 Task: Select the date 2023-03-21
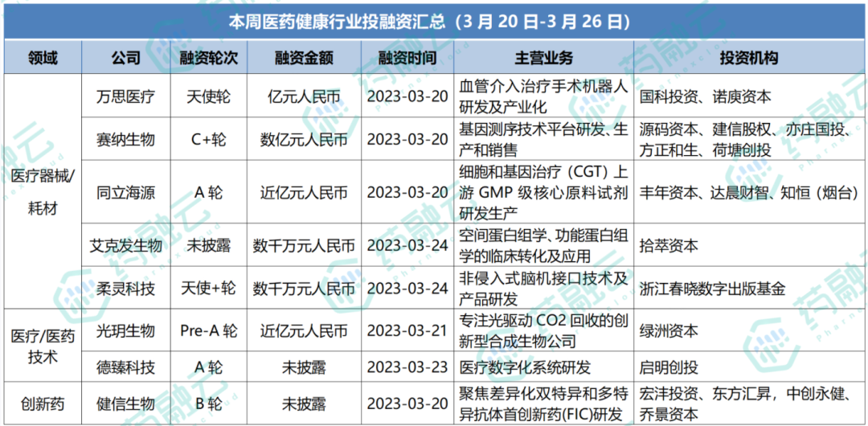point(407,330)
